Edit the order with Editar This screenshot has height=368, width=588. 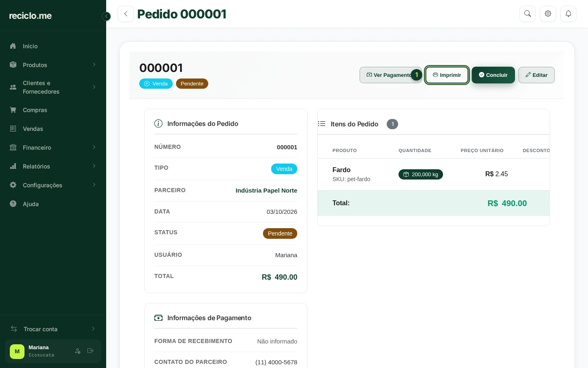537,75
